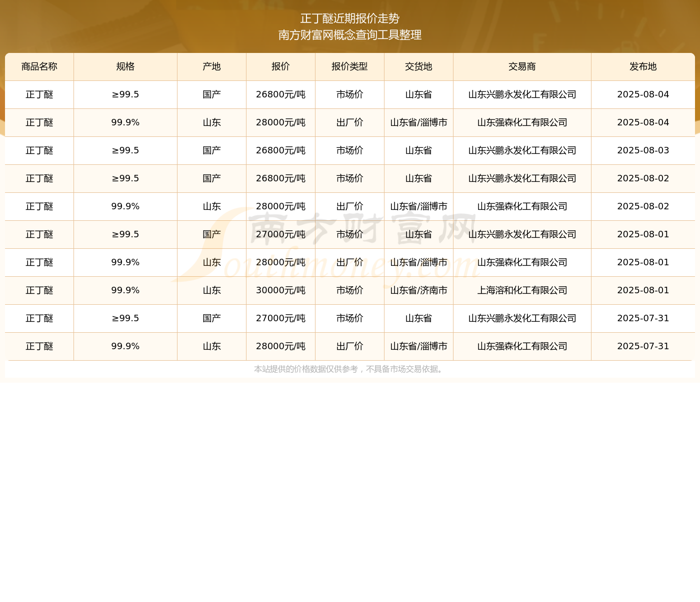The height and width of the screenshot is (602, 700).
Task: Click 山东强森化工有限公司 in the 2025-07-31 row
Action: (522, 346)
